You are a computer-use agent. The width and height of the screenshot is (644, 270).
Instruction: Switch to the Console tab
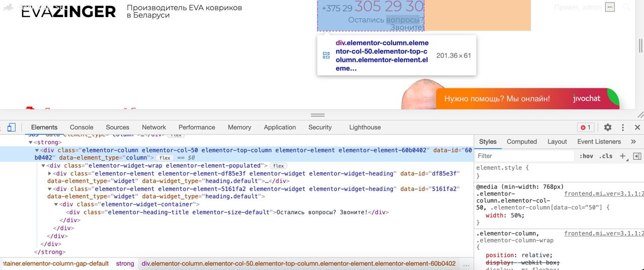tap(82, 127)
